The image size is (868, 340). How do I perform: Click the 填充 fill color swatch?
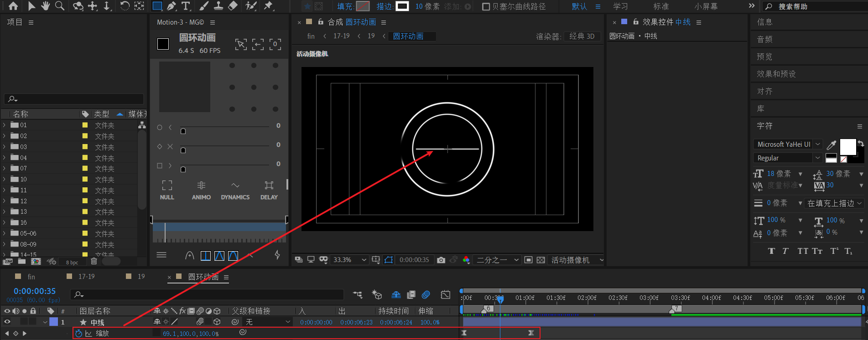[363, 6]
